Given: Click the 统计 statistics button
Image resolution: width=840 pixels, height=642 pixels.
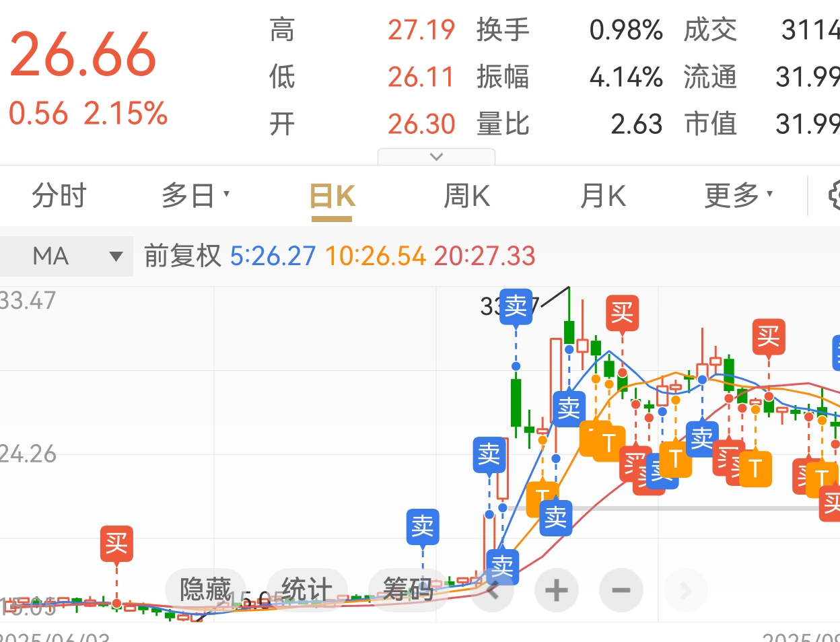Looking at the screenshot, I should tap(307, 590).
